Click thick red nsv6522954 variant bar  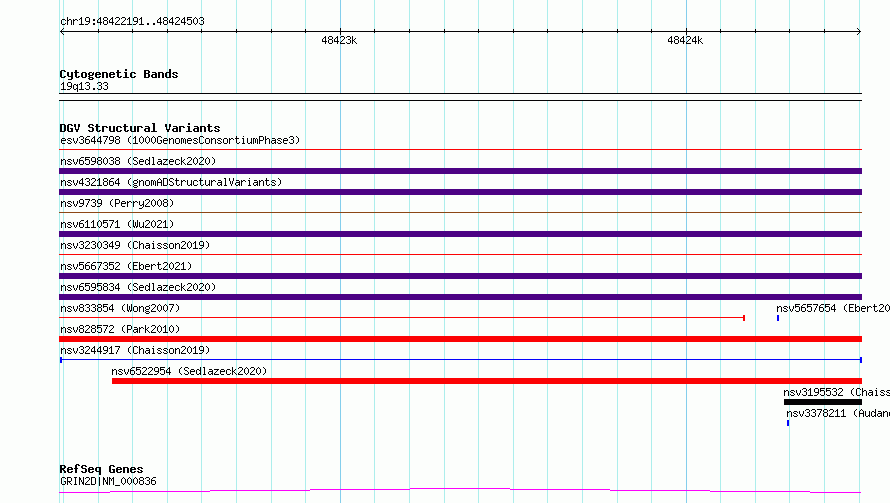click(x=487, y=381)
